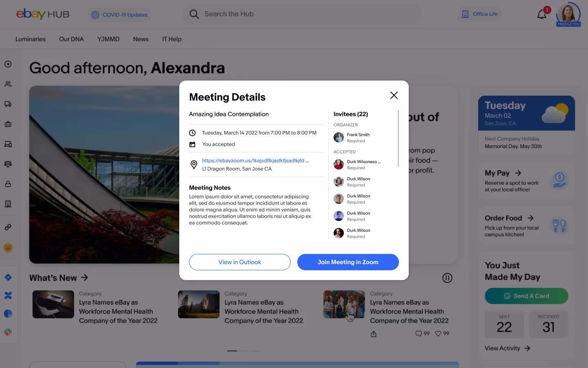
Task: Click the invitees list scrollbar
Action: coord(398,139)
